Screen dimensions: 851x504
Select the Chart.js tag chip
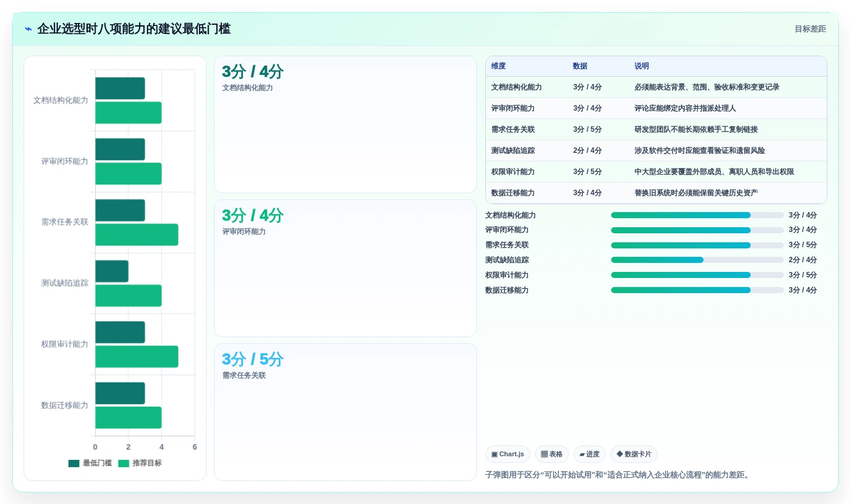(508, 454)
